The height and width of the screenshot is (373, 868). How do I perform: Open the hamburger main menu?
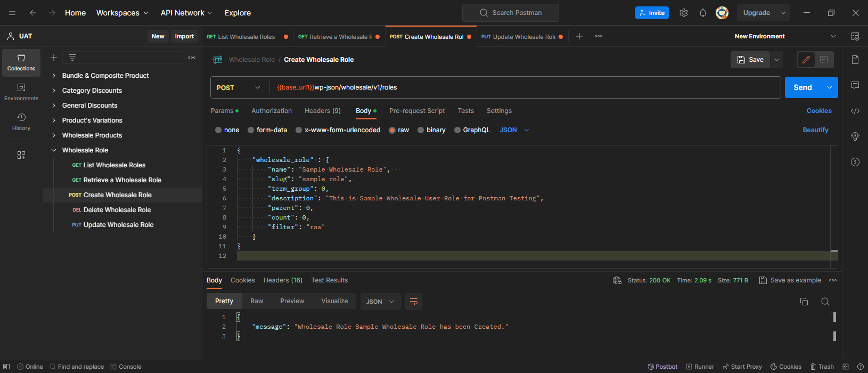12,13
